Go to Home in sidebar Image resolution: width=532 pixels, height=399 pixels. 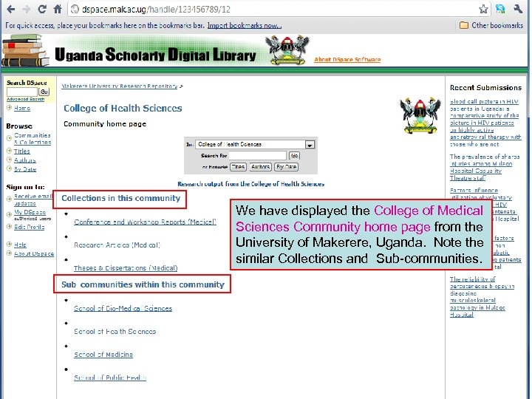(22, 108)
